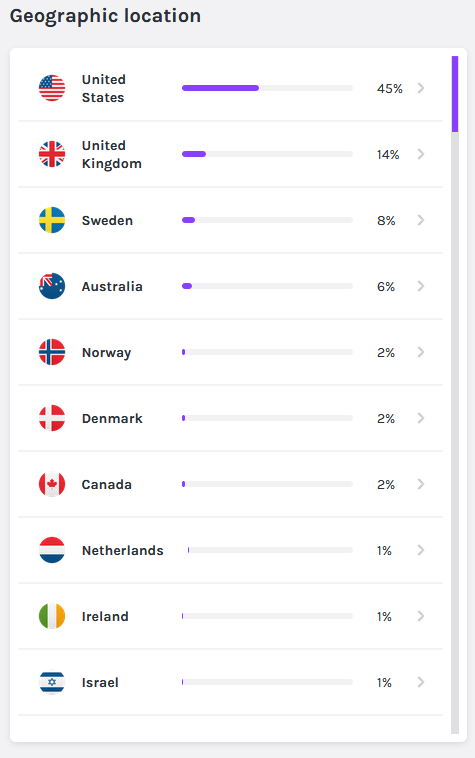Expand the United States row chevron
Viewport: 475px width, 758px height.
pos(421,88)
